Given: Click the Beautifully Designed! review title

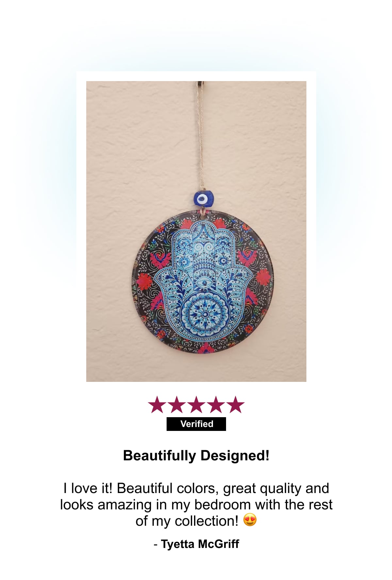Looking at the screenshot, I should coord(196,455).
